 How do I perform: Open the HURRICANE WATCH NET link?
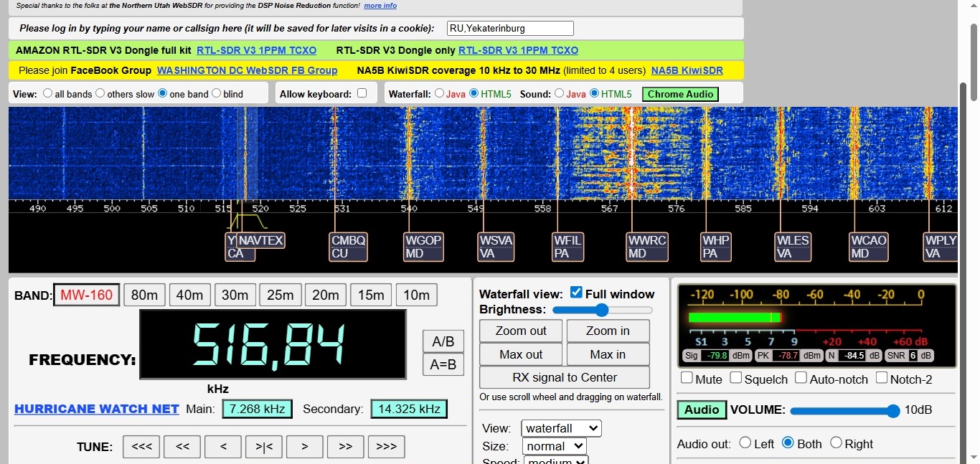click(x=97, y=409)
